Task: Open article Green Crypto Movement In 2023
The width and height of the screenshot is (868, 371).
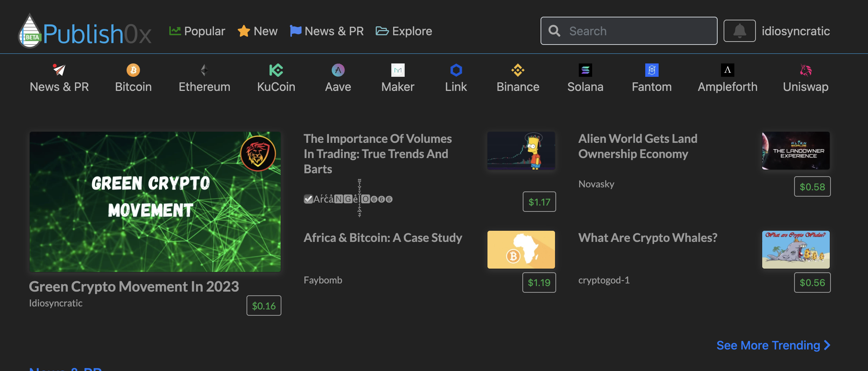Action: tap(134, 287)
